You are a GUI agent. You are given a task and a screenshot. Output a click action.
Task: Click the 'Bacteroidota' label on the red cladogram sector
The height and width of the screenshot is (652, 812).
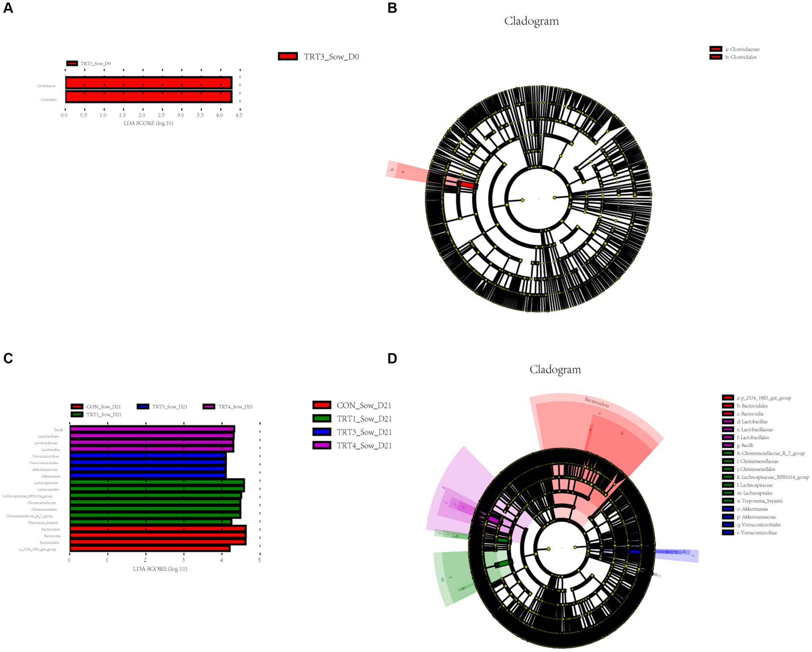597,402
